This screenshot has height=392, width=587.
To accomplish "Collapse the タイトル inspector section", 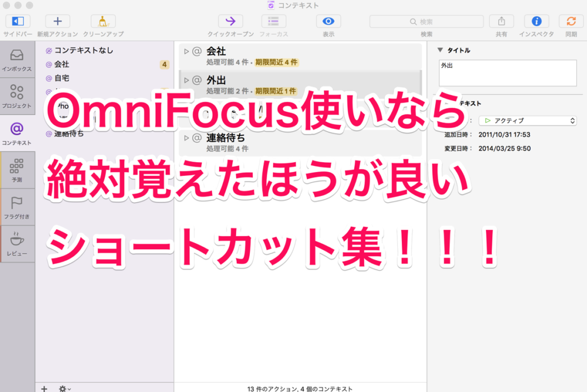I will click(440, 50).
